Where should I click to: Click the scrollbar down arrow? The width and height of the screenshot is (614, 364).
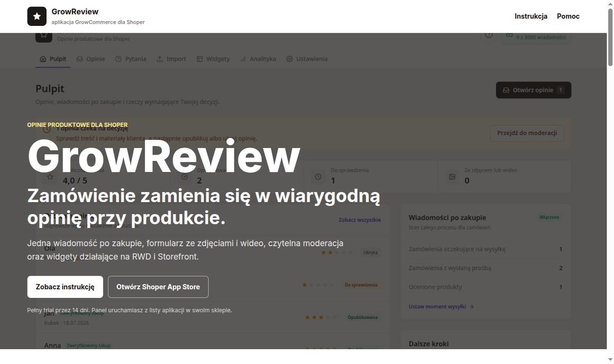[x=610, y=359]
